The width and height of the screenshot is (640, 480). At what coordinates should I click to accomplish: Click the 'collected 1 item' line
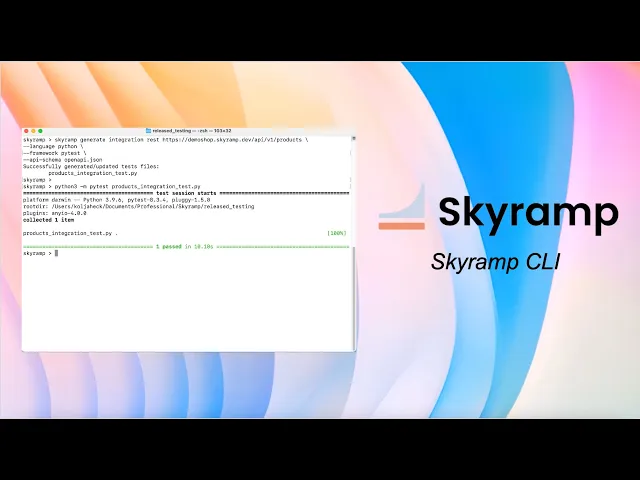[49, 220]
